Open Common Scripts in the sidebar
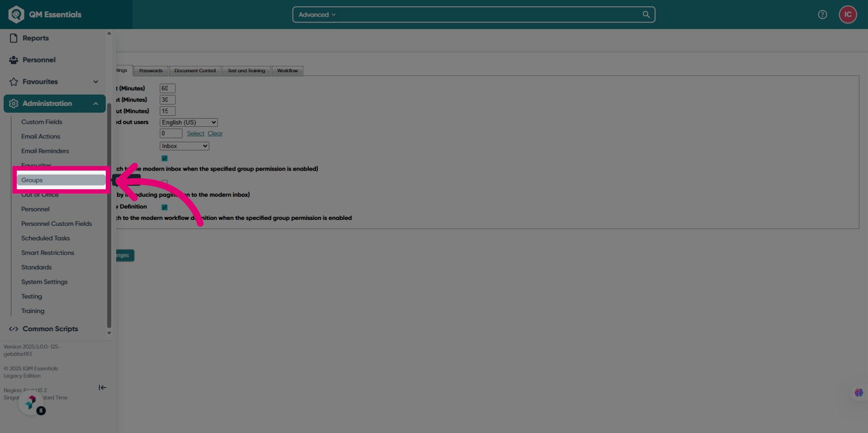Viewport: 868px width, 433px height. pos(50,329)
